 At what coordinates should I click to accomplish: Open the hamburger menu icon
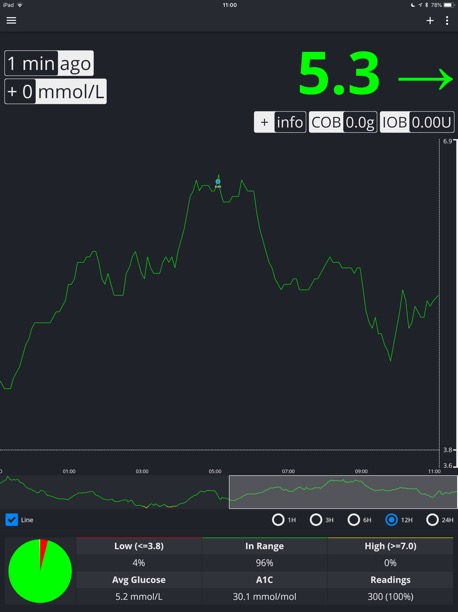pyautogui.click(x=11, y=20)
